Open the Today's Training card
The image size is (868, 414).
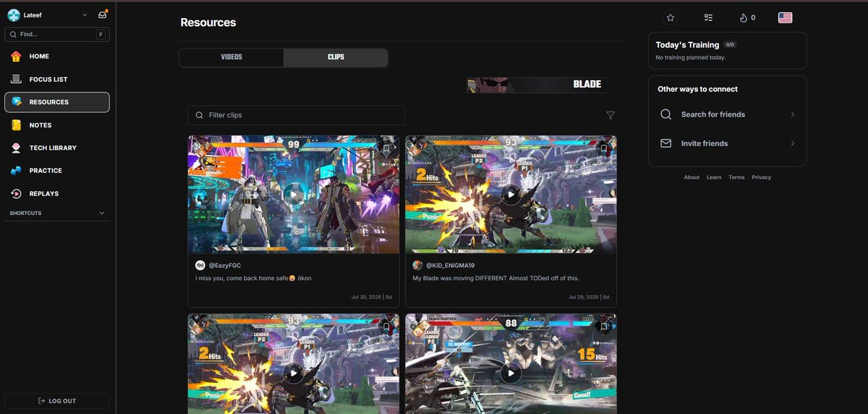click(727, 51)
